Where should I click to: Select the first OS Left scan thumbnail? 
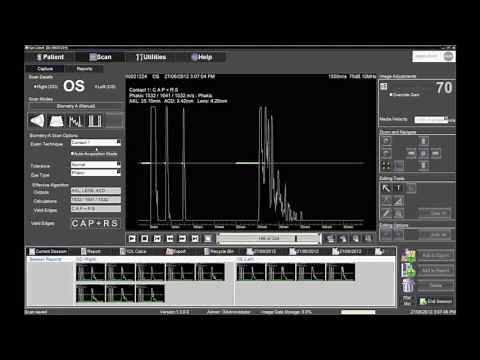coord(251,272)
